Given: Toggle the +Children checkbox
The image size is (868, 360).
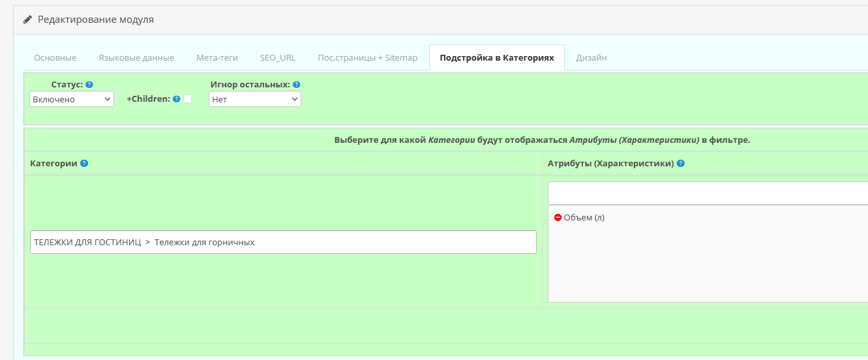Looking at the screenshot, I should click(187, 98).
